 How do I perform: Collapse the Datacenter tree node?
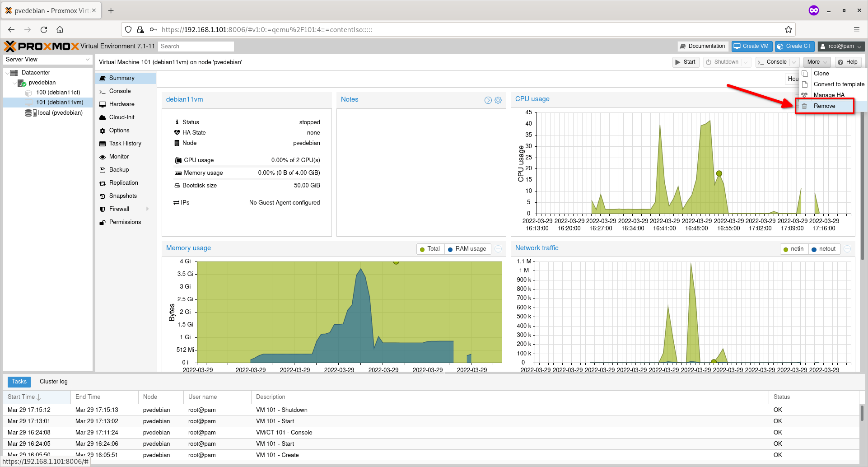[7, 73]
